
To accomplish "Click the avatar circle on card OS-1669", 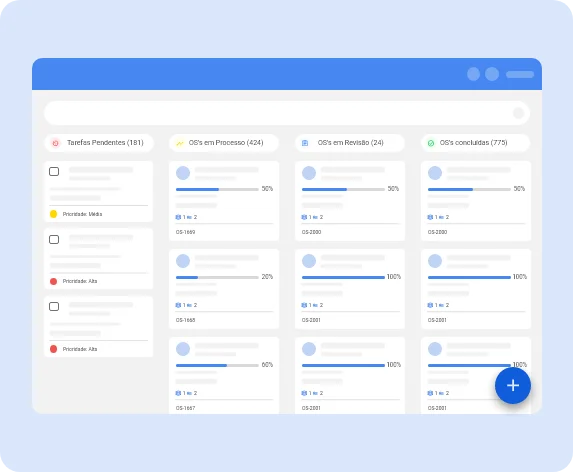I will [x=183, y=173].
